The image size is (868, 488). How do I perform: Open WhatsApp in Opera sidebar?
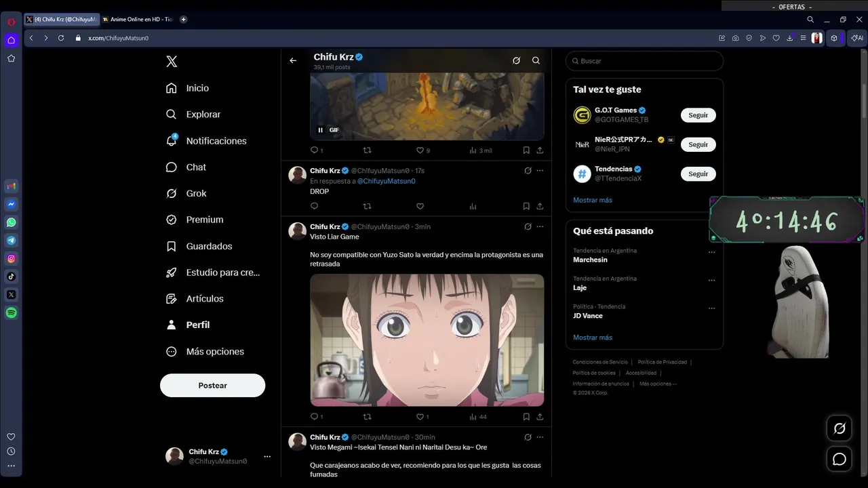(x=12, y=222)
